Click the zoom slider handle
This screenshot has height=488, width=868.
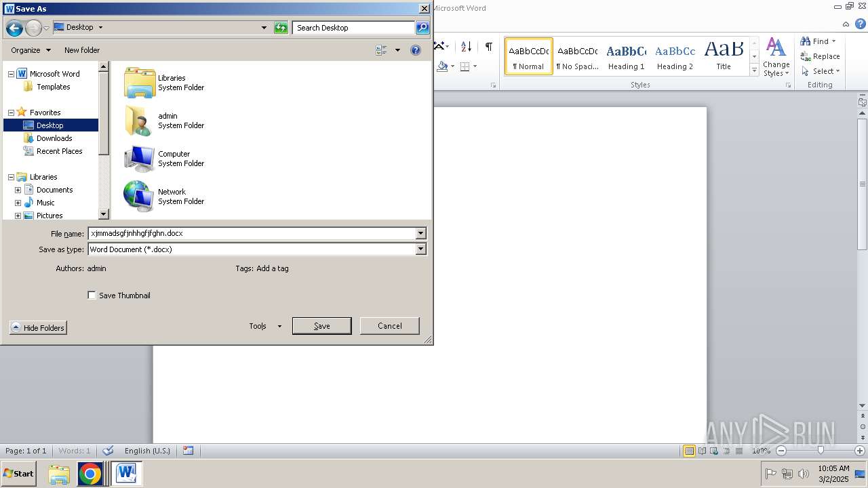pos(821,451)
